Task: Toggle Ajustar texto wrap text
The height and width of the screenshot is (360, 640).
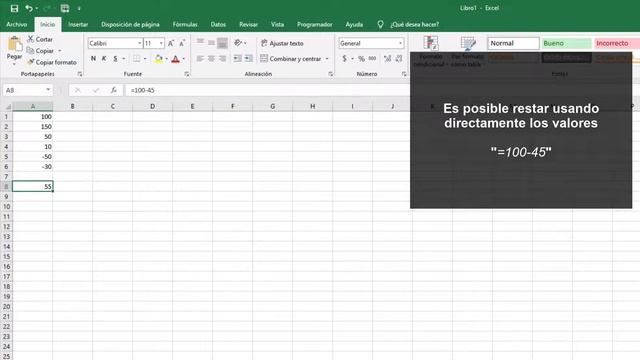Action: click(282, 43)
